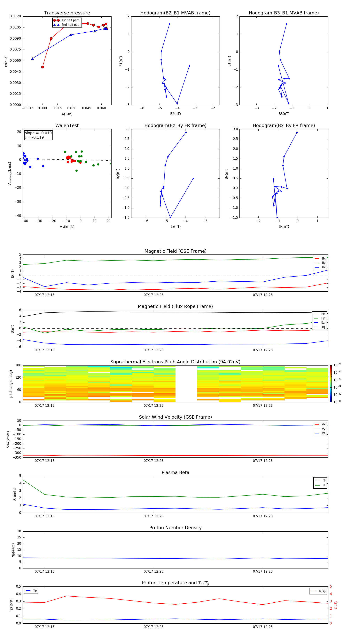Click the 'B3(nT)' x-axis label
Screen dimensions: 351x644
pos(284,114)
